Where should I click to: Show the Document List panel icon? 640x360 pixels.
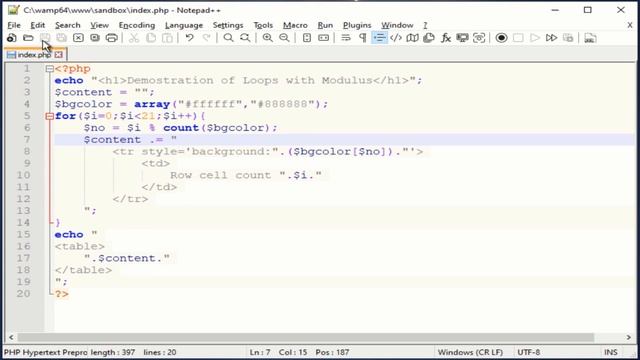[x=429, y=38]
